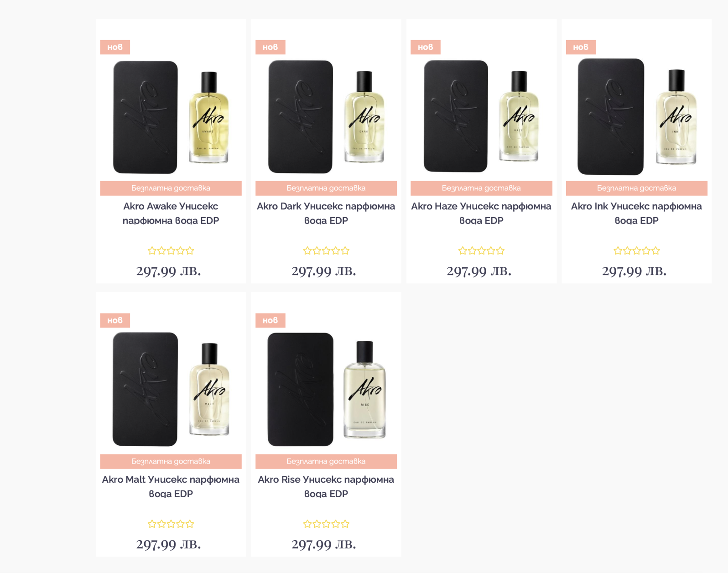View the Akro Malt product image
Image resolution: width=728 pixels, height=573 pixels.
click(x=171, y=389)
